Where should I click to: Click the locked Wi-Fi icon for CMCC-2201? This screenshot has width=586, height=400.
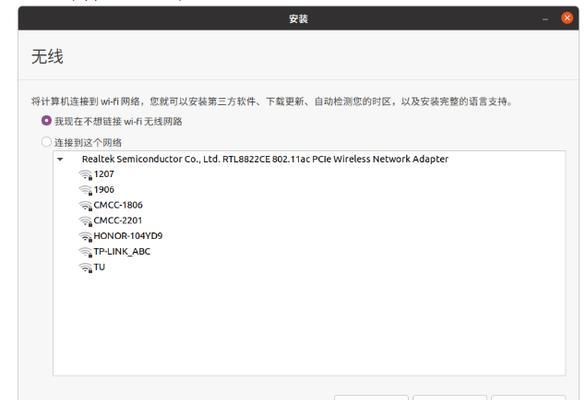pos(86,221)
